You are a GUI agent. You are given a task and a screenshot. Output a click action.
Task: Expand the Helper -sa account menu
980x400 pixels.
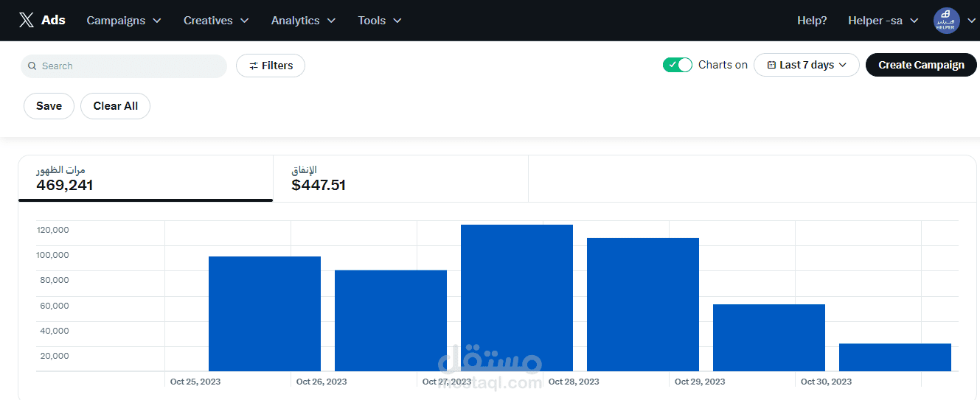click(883, 21)
